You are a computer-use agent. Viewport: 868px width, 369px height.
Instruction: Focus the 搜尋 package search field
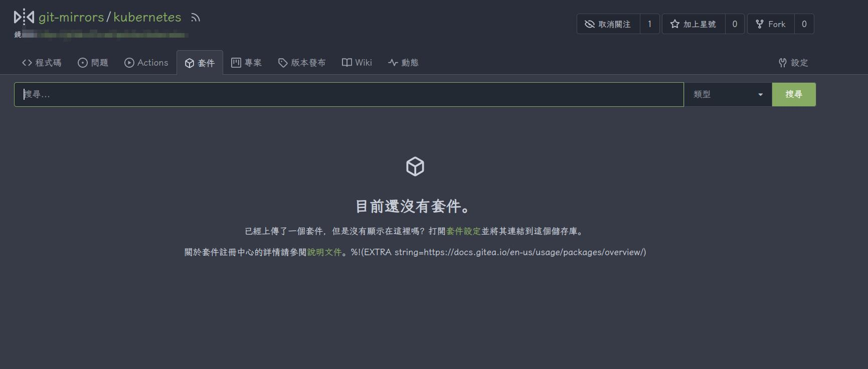pyautogui.click(x=349, y=94)
